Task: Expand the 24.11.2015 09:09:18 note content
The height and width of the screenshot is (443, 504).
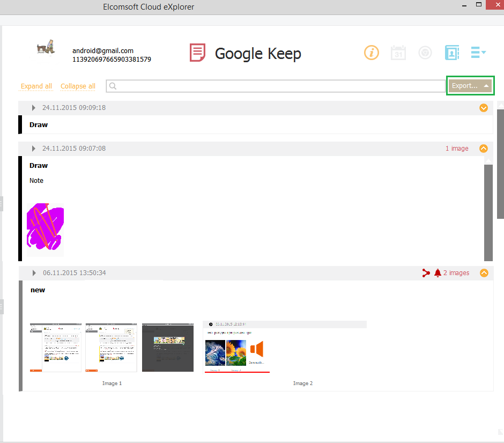Action: click(x=484, y=108)
